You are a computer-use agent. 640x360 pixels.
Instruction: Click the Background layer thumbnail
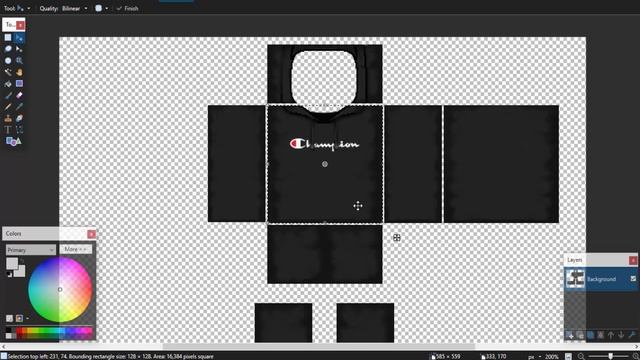pos(575,279)
